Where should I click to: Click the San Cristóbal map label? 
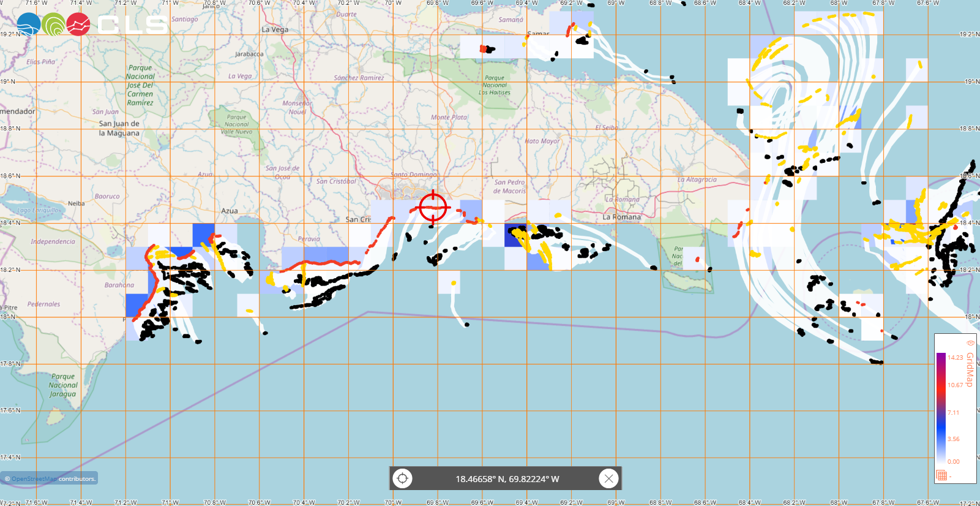(336, 181)
